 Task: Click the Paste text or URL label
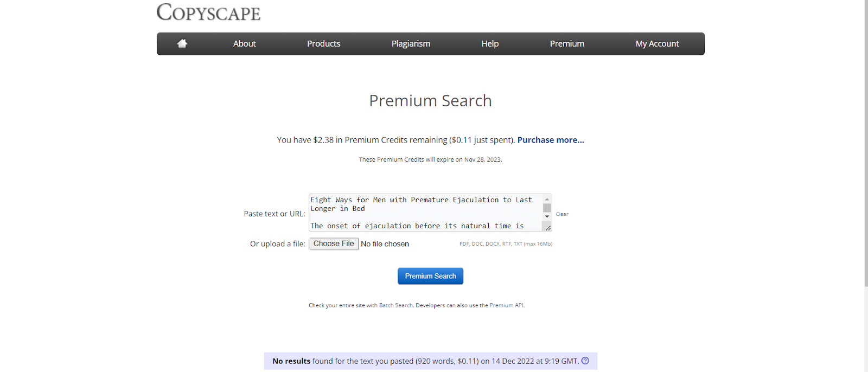pyautogui.click(x=275, y=214)
